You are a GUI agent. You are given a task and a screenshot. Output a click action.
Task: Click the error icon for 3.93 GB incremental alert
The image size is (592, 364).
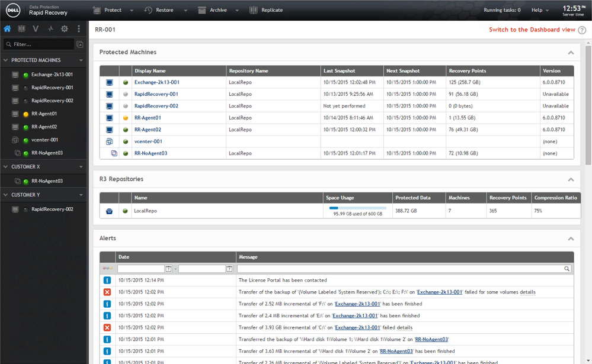tap(107, 327)
